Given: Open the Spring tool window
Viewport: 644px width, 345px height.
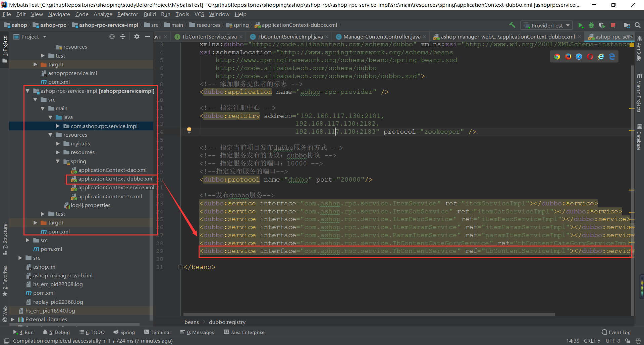Looking at the screenshot, I should [x=124, y=332].
